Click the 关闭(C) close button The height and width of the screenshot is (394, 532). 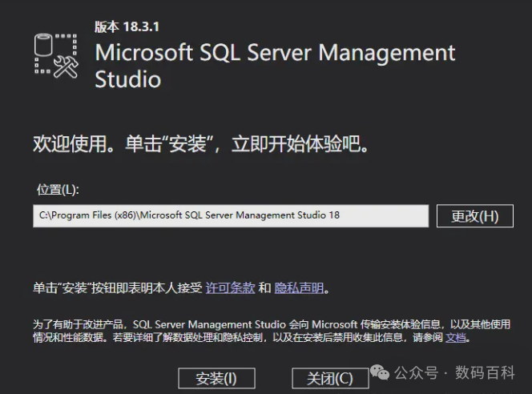click(330, 378)
